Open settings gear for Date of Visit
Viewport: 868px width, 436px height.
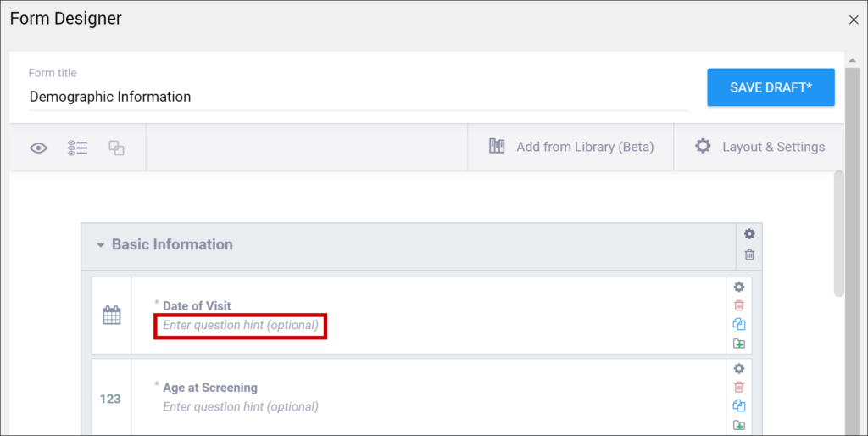(x=739, y=287)
